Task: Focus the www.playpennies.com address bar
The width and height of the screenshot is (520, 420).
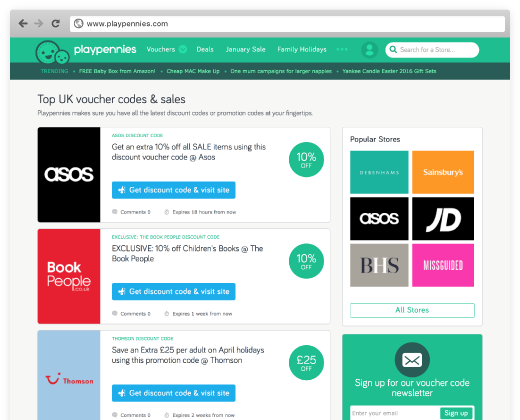Action: (x=287, y=24)
